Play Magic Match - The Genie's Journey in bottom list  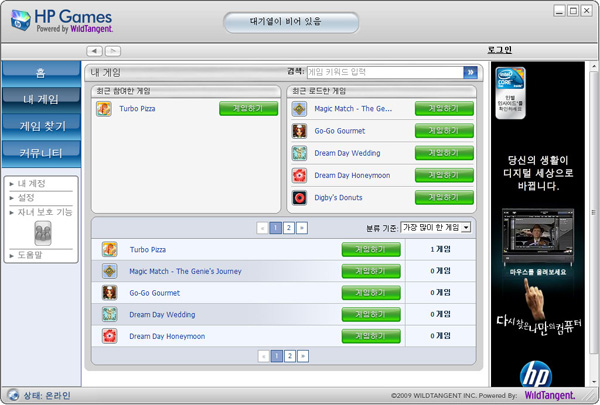tap(371, 271)
